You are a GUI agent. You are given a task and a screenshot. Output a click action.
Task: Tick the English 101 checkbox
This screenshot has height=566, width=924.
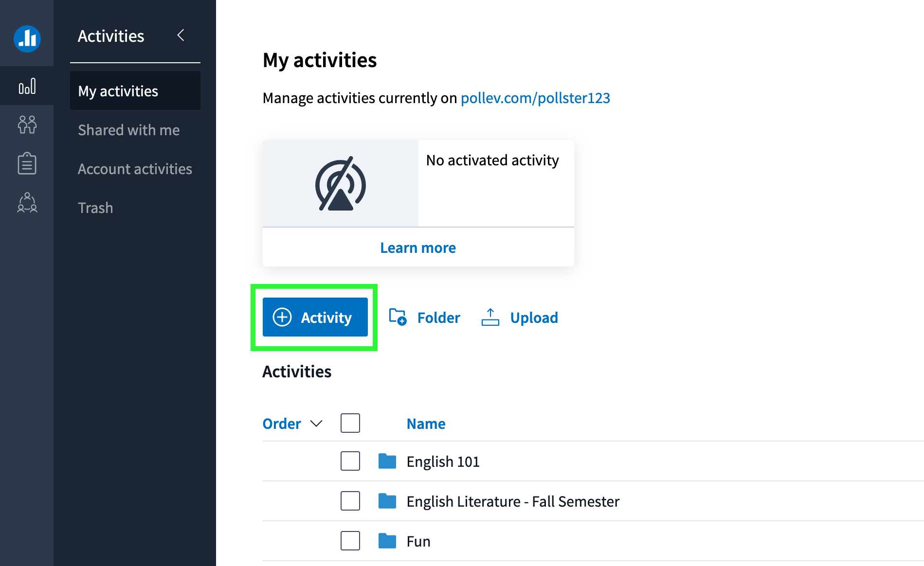pos(350,461)
